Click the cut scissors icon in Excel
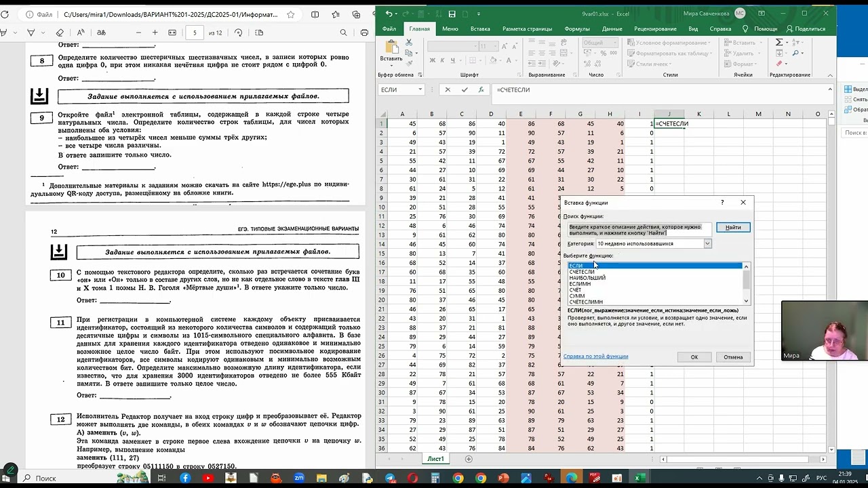Image resolution: width=868 pixels, height=488 pixels. coord(409,43)
